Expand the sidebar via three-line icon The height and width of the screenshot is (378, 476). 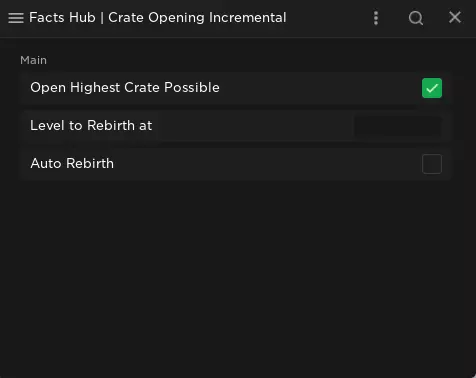coord(16,18)
